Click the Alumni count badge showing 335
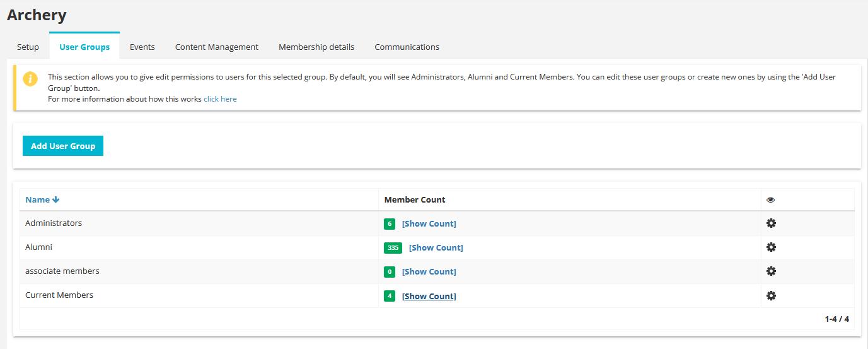The image size is (868, 349). 393,248
